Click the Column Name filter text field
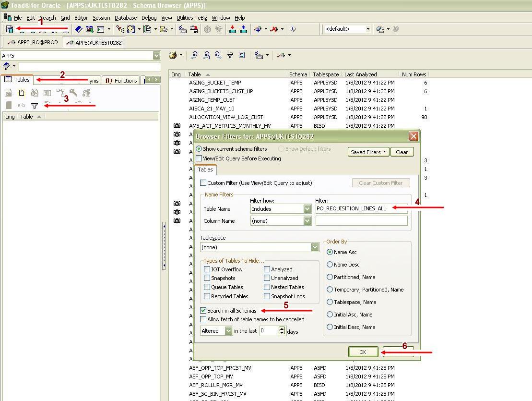 361,221
